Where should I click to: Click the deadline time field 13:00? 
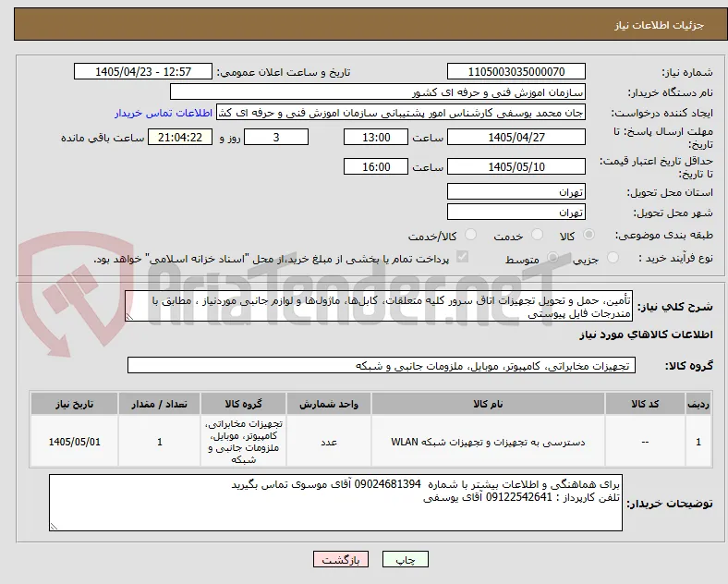click(x=376, y=137)
